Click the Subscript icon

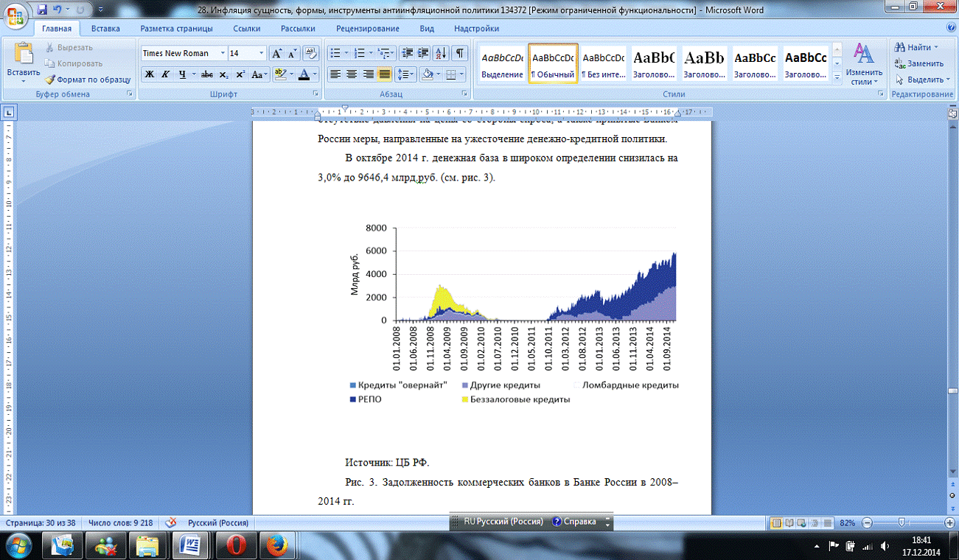point(224,74)
